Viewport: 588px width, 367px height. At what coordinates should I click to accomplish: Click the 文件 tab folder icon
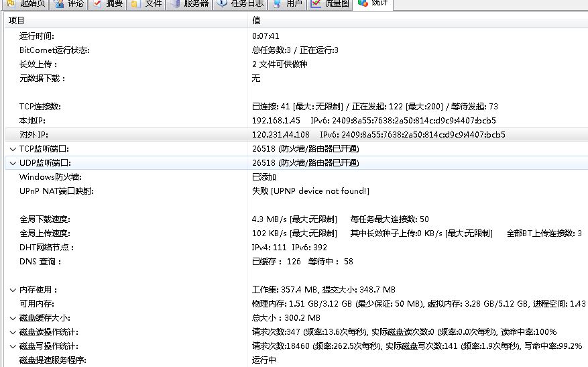tap(135, 3)
